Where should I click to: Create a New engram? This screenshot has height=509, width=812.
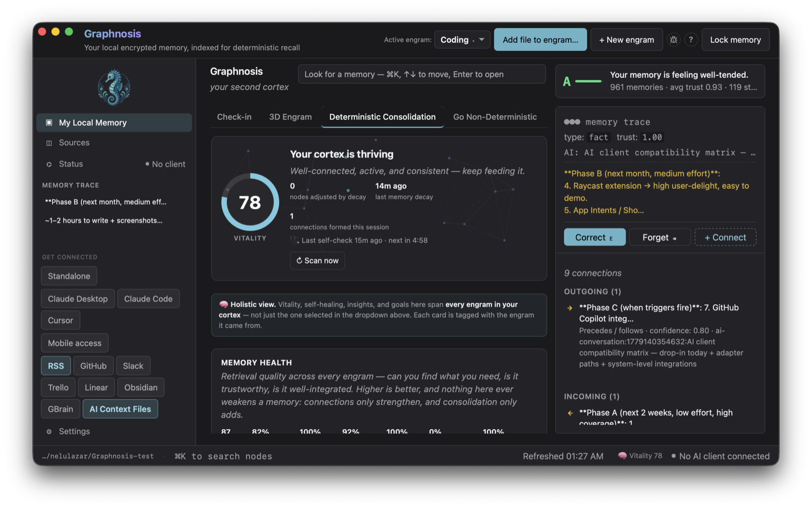(x=627, y=40)
